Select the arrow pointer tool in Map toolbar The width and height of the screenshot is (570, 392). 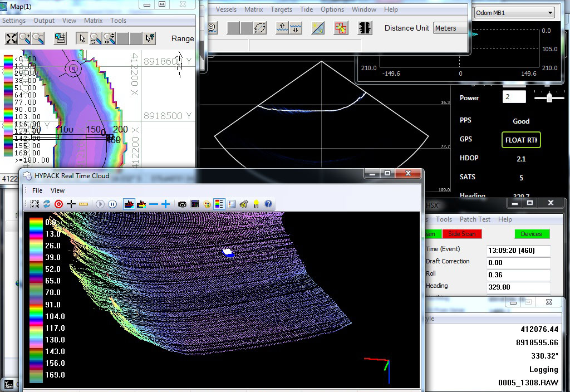pyautogui.click(x=82, y=38)
